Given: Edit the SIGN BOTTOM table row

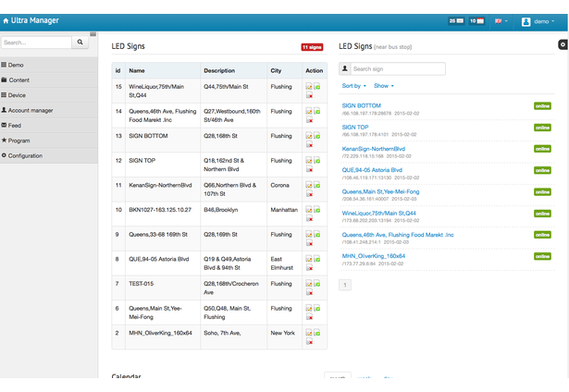Looking at the screenshot, I should coord(309,136).
